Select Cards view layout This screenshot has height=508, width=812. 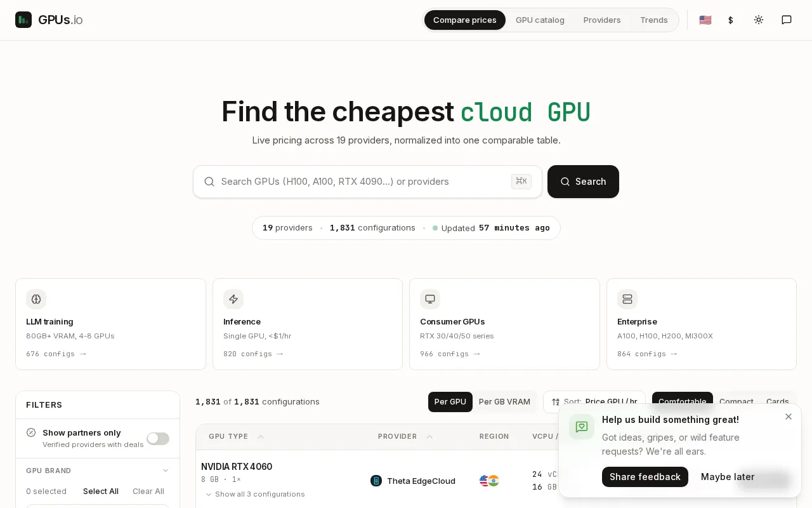point(778,402)
